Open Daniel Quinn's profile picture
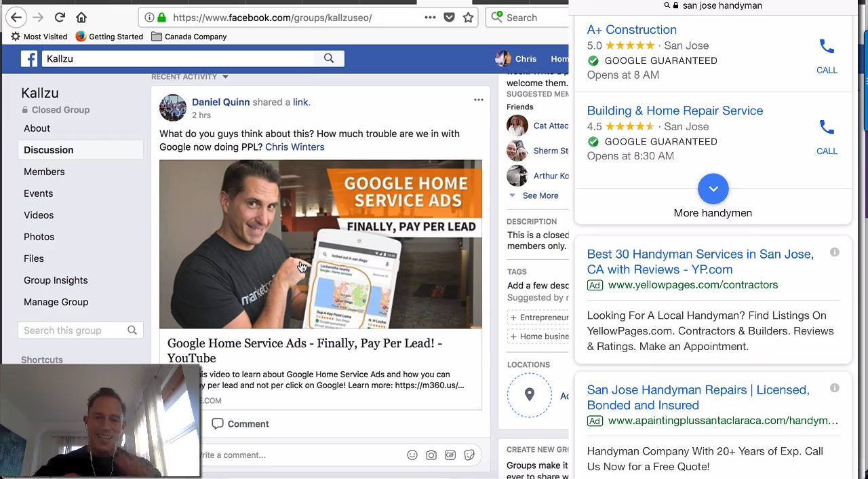Image resolution: width=868 pixels, height=479 pixels. 173,108
